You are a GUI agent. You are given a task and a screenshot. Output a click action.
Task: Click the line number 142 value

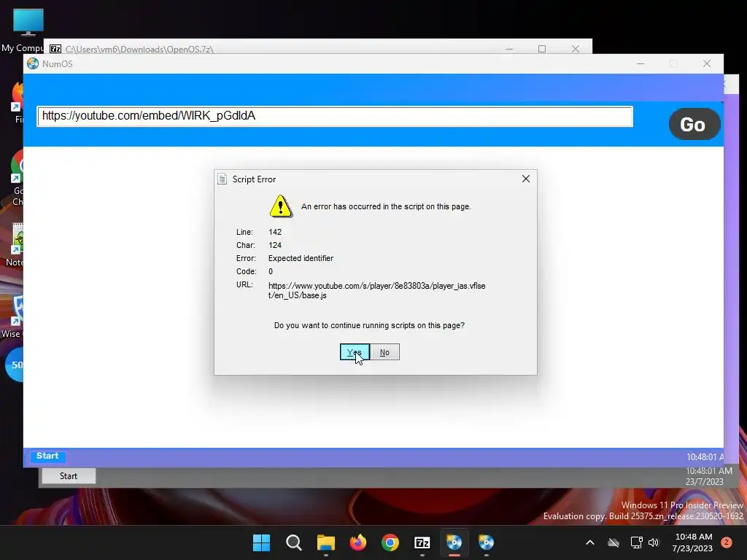point(275,232)
